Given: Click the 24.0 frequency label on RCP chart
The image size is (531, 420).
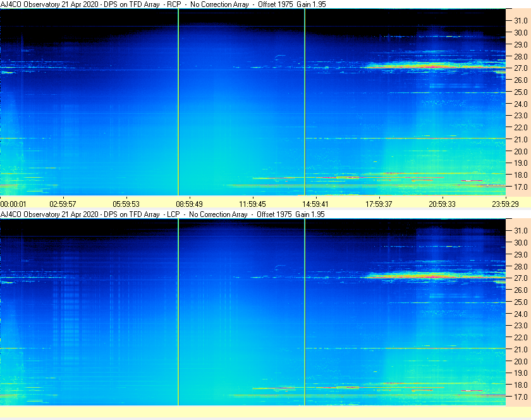Looking at the screenshot, I should click(x=521, y=104).
